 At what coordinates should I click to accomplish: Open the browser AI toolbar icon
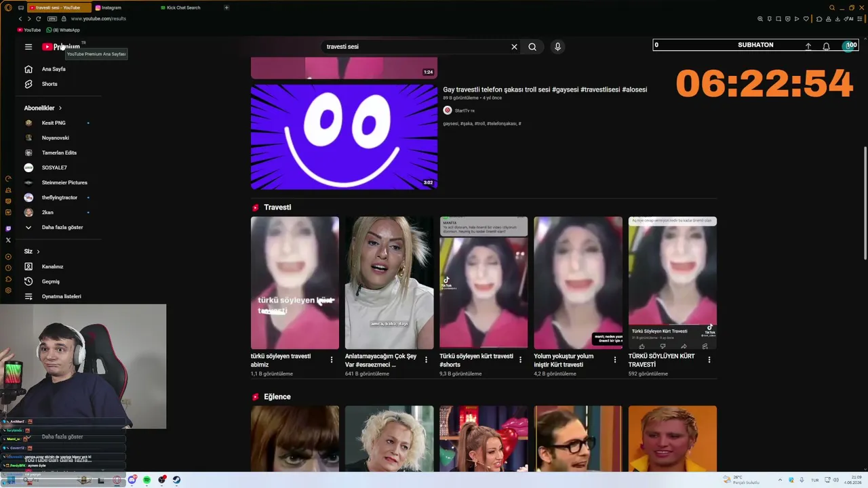(x=849, y=19)
